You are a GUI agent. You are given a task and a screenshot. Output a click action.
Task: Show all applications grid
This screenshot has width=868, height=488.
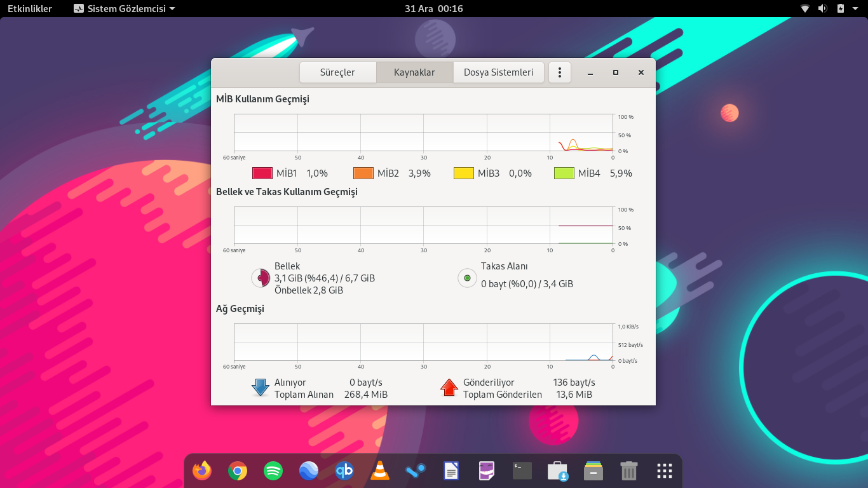[665, 471]
